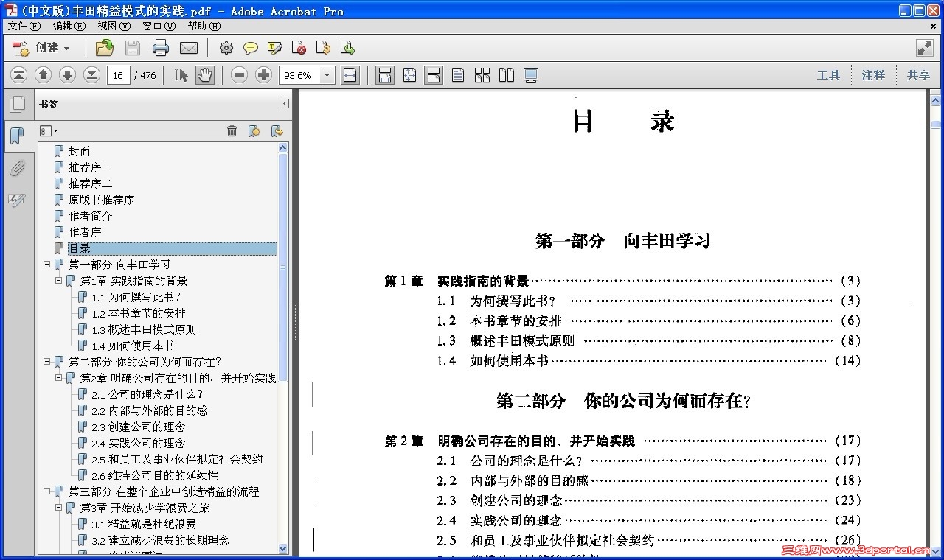Open the bookmarks options menu
Image resolution: width=944 pixels, height=560 pixels.
tap(49, 131)
